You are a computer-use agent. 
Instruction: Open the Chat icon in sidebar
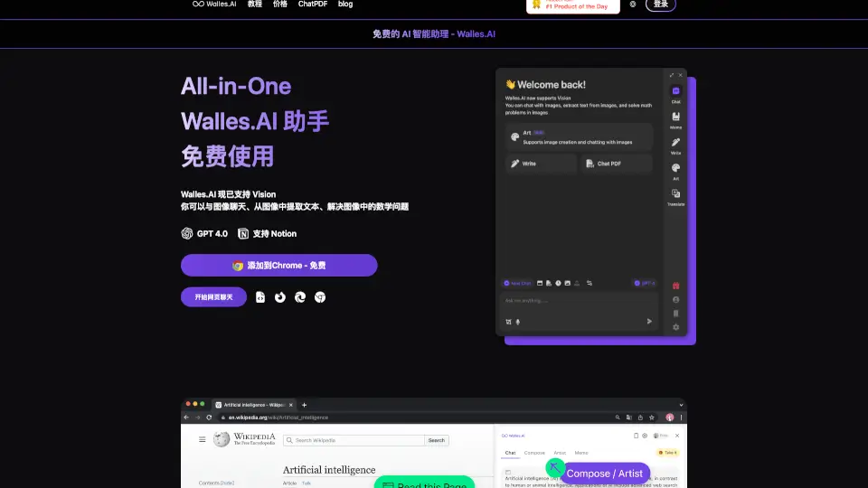pos(675,92)
